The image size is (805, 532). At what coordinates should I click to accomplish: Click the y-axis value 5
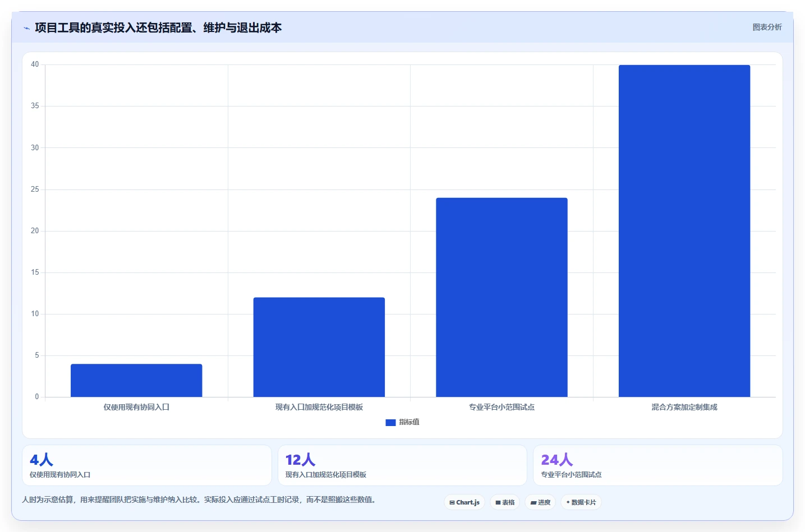[x=37, y=355]
